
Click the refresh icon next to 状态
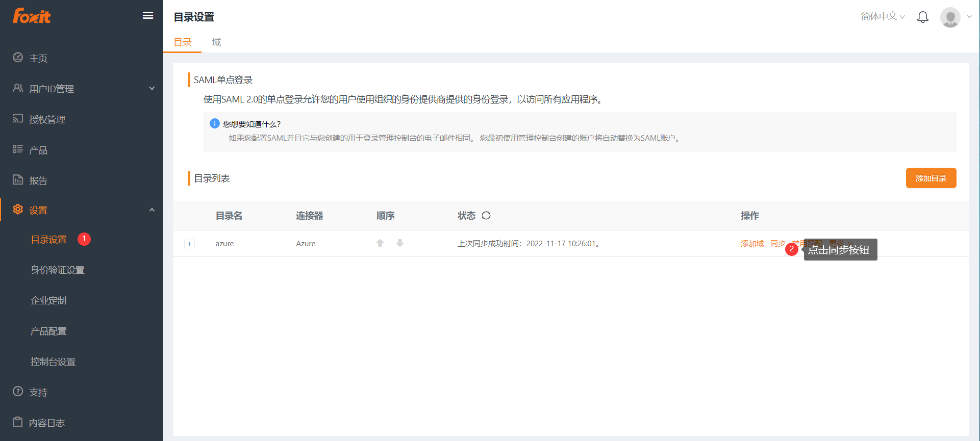[x=486, y=216]
